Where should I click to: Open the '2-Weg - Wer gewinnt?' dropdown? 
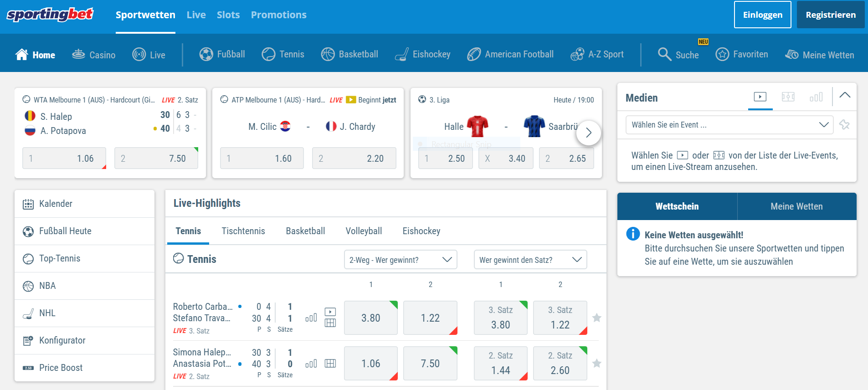pyautogui.click(x=401, y=260)
